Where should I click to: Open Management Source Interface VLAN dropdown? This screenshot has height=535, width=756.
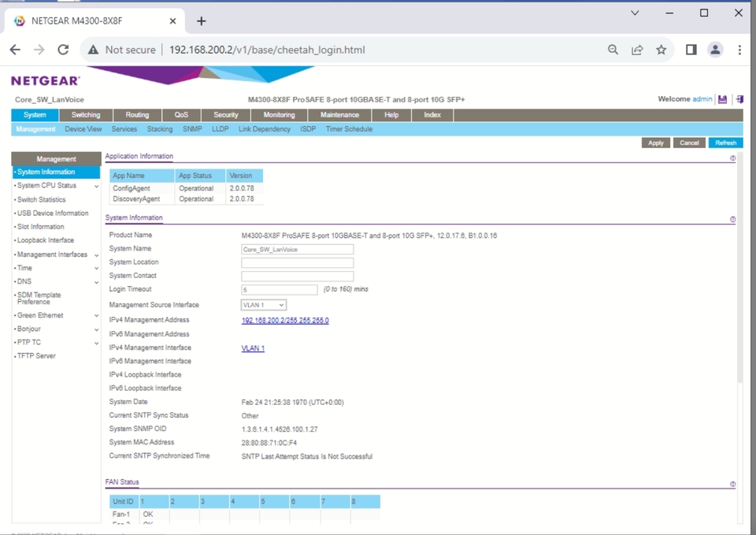tap(263, 305)
